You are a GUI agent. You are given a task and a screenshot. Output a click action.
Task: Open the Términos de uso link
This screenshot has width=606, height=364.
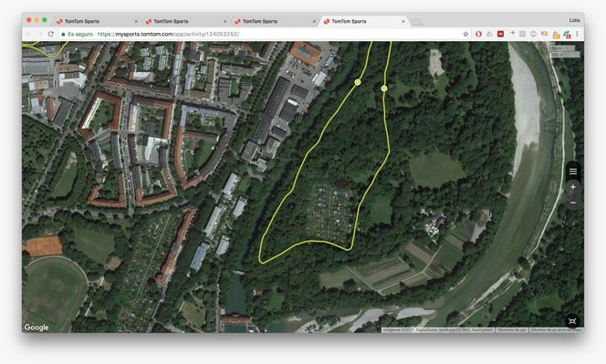tap(512, 330)
